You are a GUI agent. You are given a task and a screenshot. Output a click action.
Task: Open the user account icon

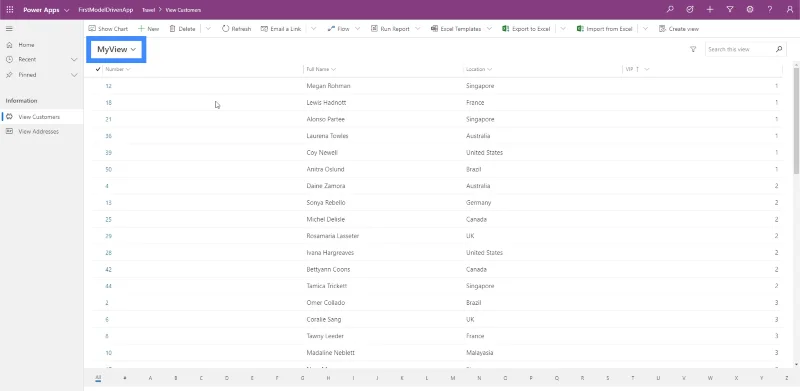click(x=790, y=10)
